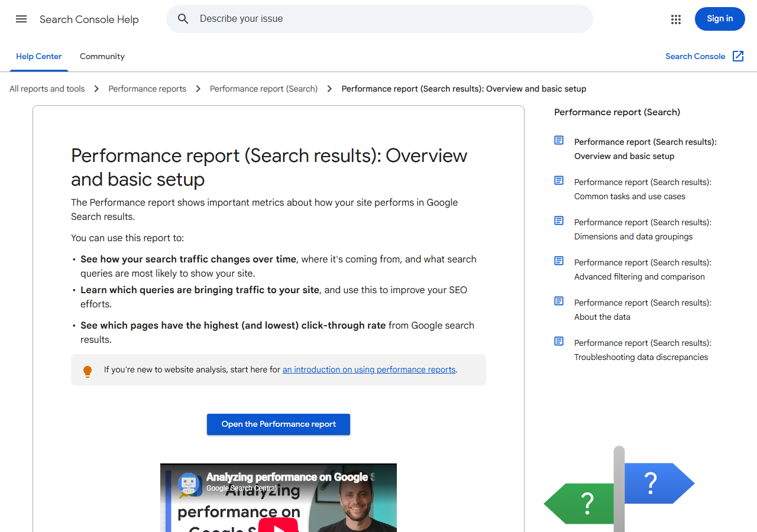Open introduction on using performance reports link
Image resolution: width=757 pixels, height=532 pixels.
click(x=369, y=369)
